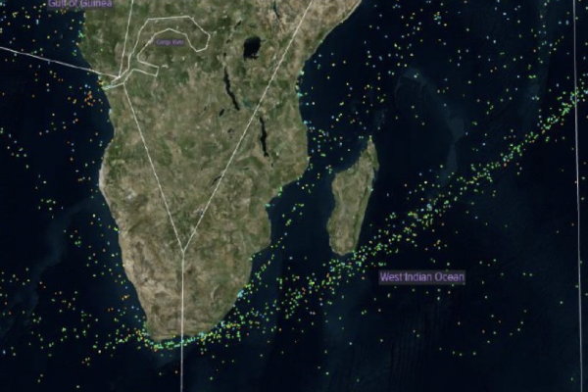Click on Madagascar island

(353, 197)
